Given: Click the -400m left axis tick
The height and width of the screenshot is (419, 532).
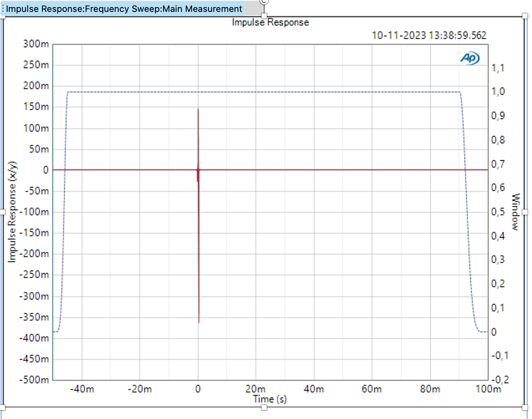Looking at the screenshot, I should click(34, 338).
